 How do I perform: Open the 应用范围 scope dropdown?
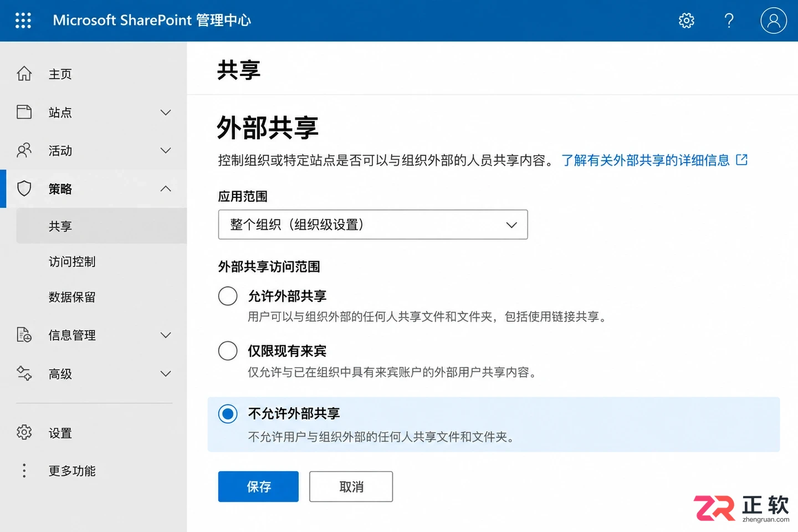pyautogui.click(x=373, y=224)
